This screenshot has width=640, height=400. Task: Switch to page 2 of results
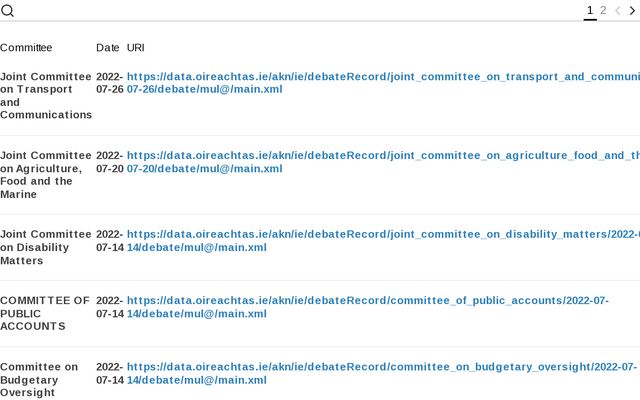pyautogui.click(x=603, y=10)
